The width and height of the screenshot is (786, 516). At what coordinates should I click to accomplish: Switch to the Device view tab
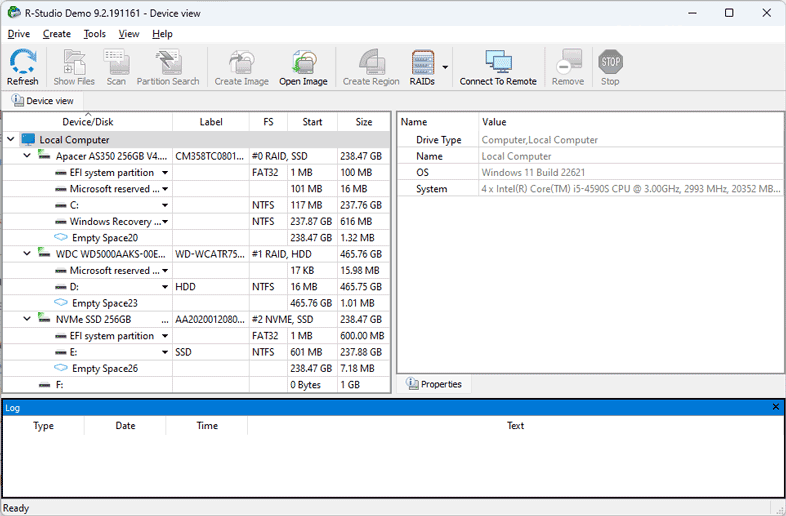[43, 101]
